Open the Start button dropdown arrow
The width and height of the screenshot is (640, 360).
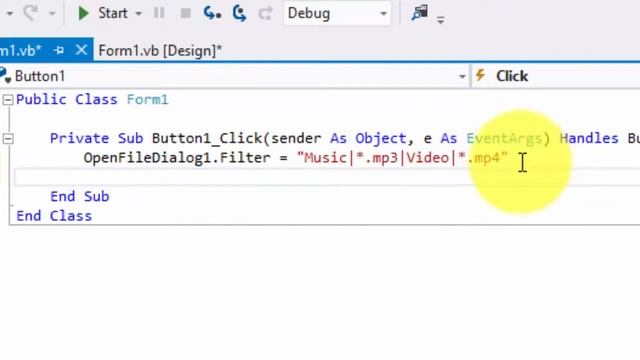138,14
